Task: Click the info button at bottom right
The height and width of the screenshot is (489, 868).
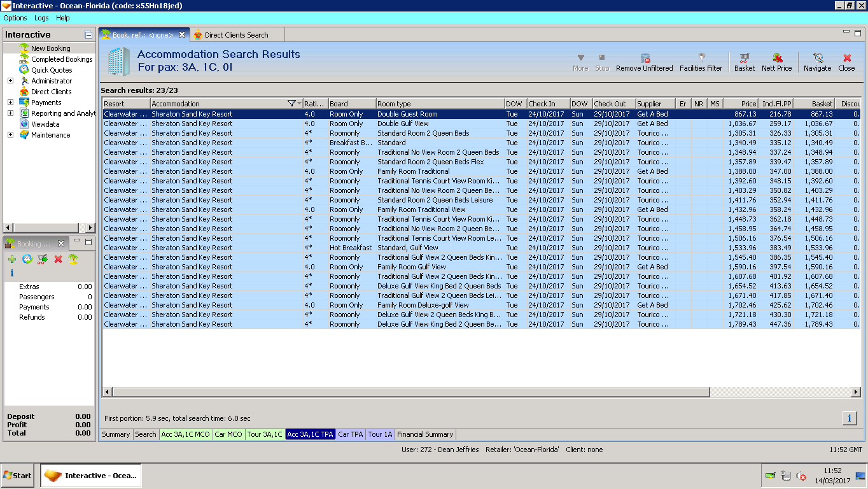Action: point(849,418)
